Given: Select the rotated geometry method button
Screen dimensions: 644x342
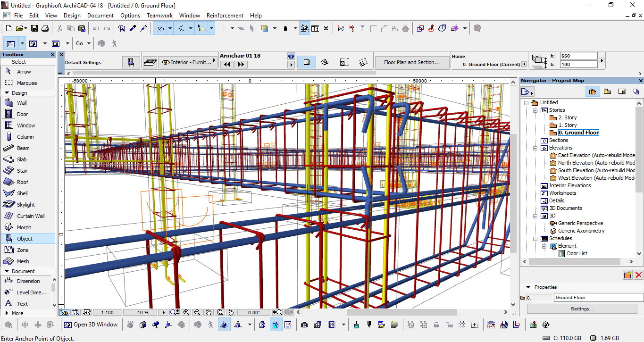Looking at the screenshot, I should point(325,62).
